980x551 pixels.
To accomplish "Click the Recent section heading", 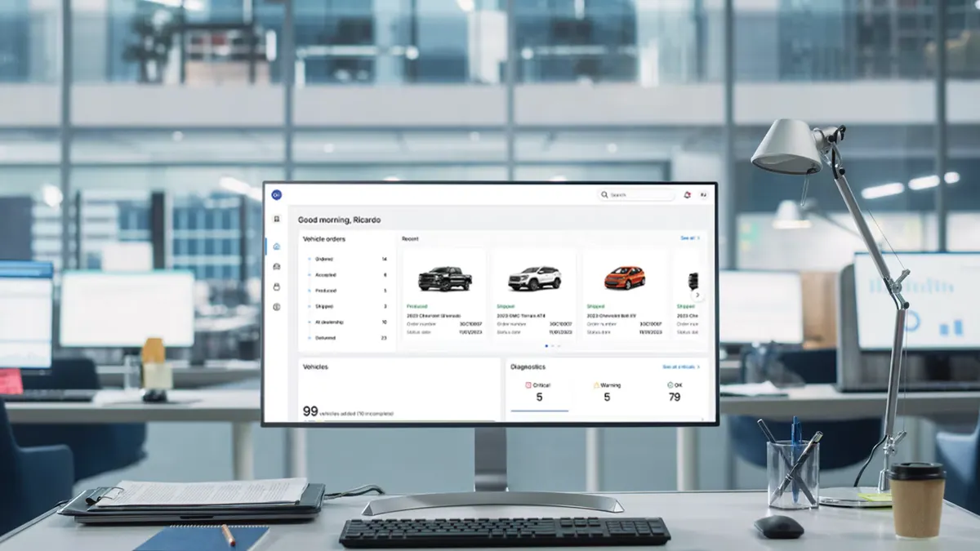I will (410, 239).
